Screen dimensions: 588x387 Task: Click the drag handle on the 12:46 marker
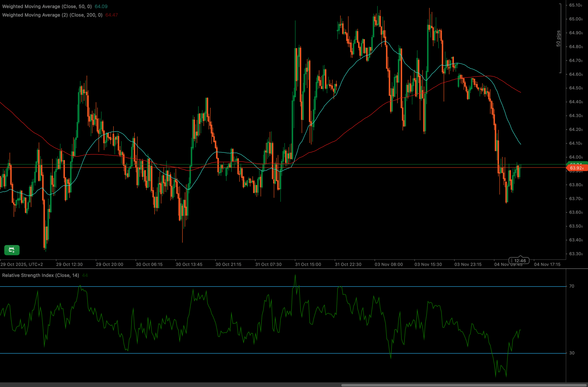[512, 261]
